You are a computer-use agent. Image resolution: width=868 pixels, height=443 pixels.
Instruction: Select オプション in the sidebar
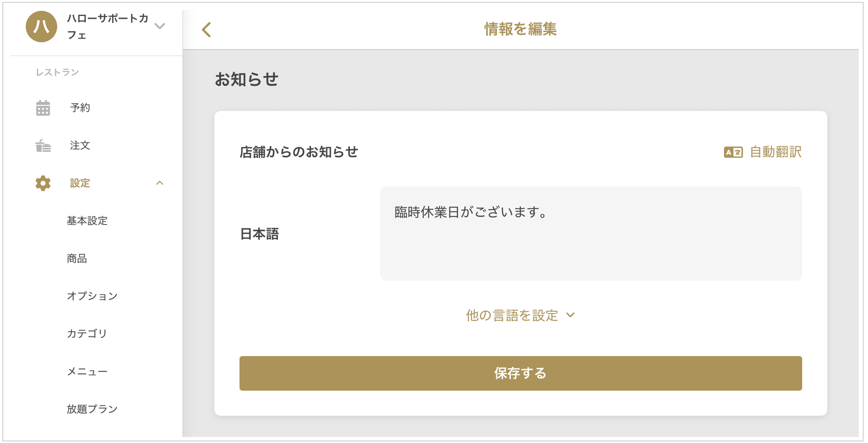(92, 296)
